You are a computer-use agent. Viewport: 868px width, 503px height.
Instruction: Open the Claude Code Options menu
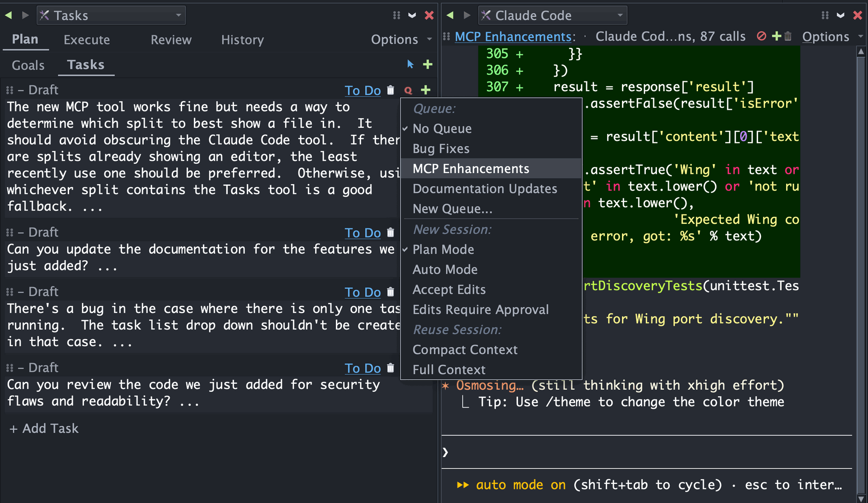point(832,37)
